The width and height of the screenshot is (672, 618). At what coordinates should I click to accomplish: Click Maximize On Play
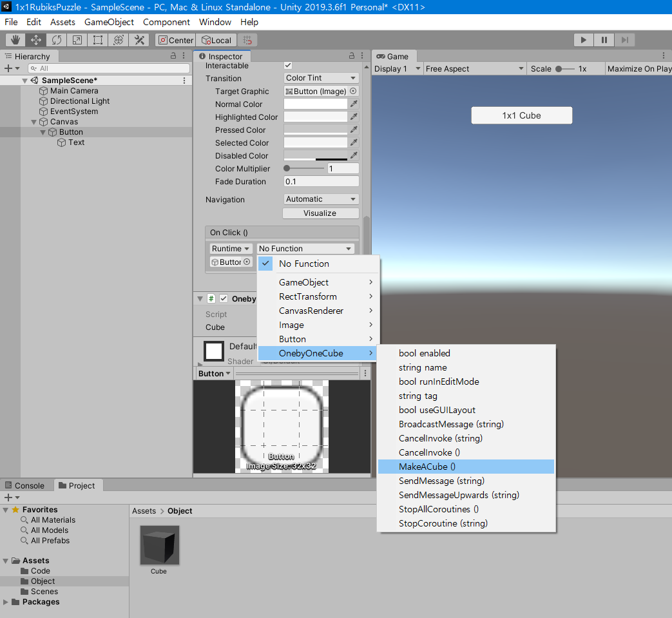[639, 68]
